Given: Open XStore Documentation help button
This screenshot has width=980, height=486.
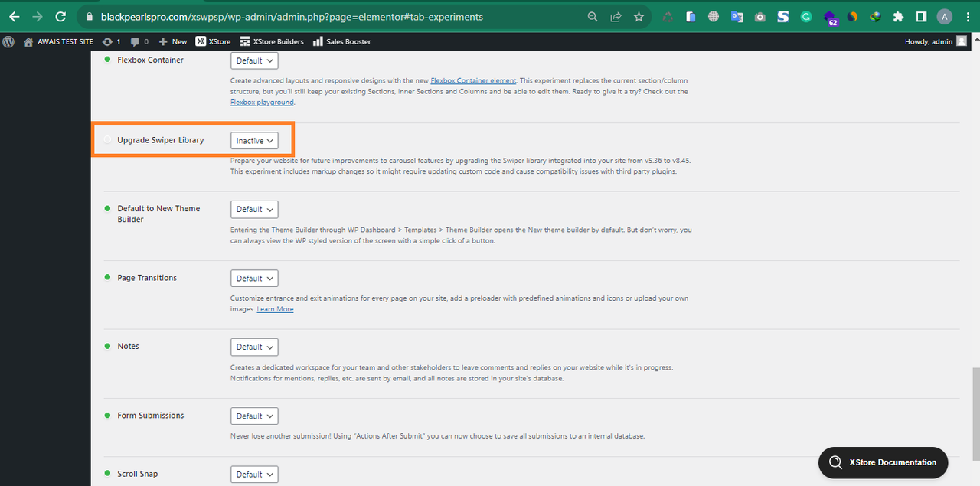Looking at the screenshot, I should coord(883,462).
